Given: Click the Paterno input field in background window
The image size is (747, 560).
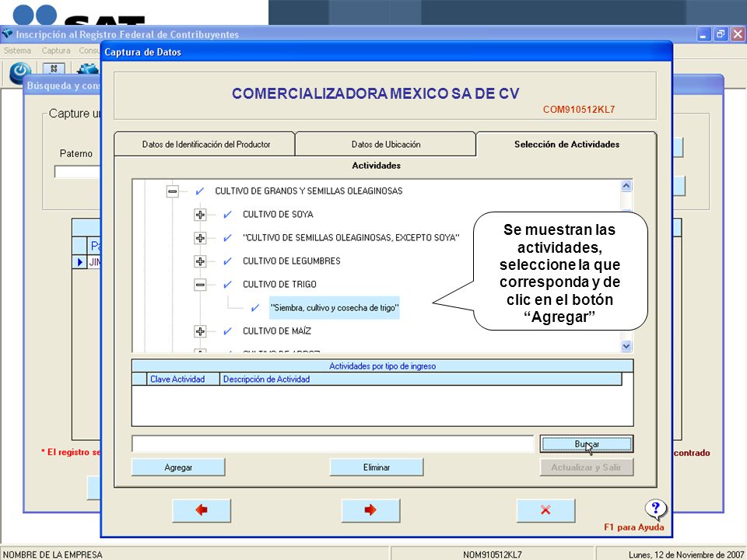Looking at the screenshot, I should coord(77,171).
